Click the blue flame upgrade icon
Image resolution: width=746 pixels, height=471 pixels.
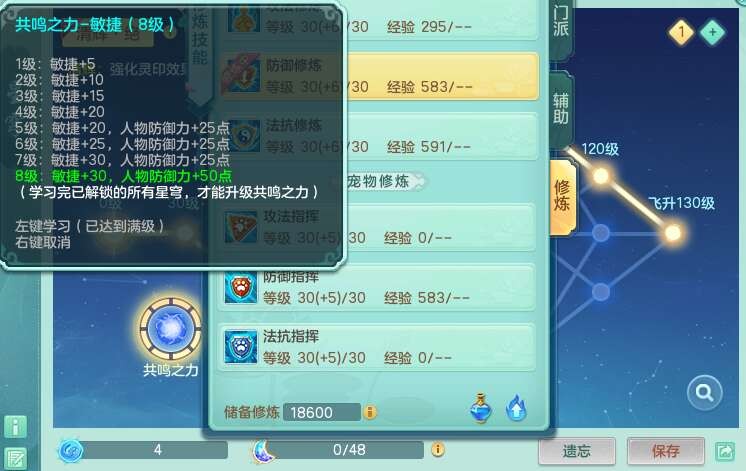516,408
